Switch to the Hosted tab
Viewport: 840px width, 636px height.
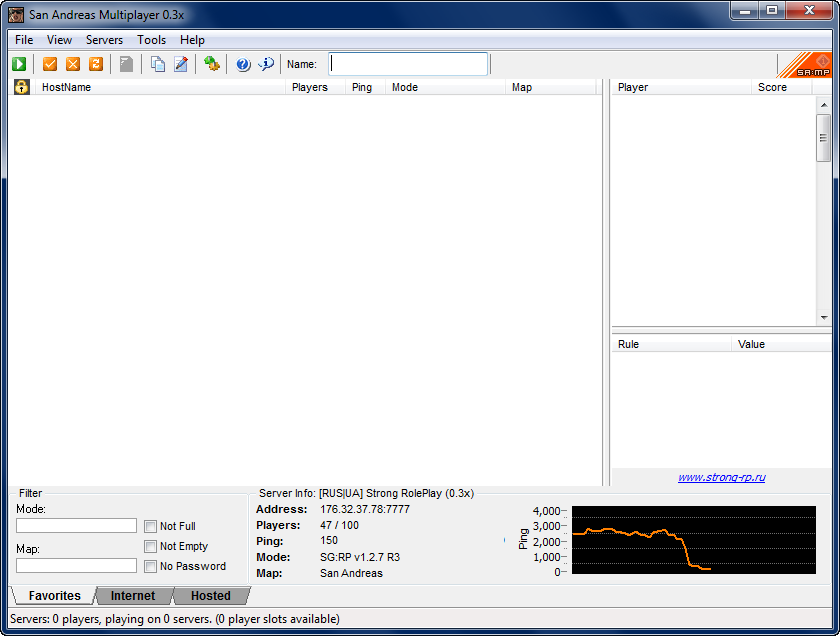[x=211, y=596]
